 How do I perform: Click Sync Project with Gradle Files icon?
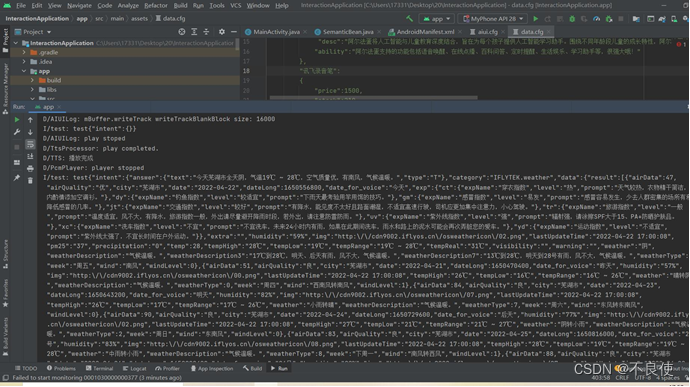[662, 19]
